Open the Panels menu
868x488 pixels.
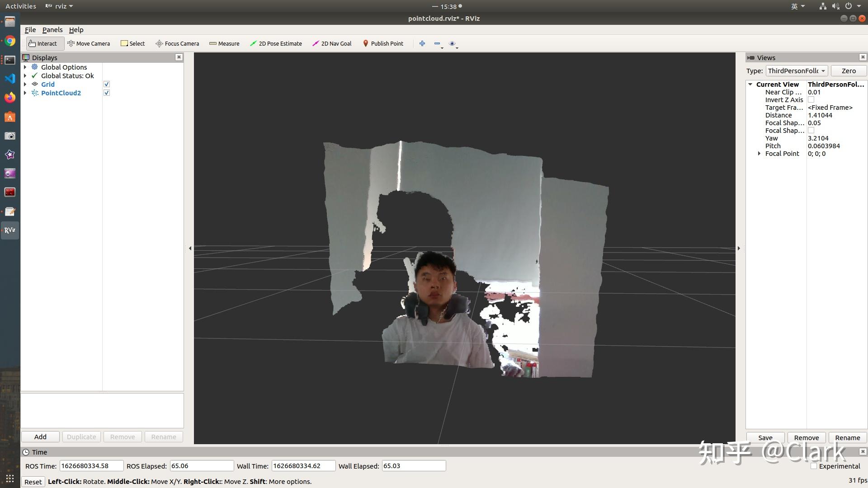coord(52,30)
